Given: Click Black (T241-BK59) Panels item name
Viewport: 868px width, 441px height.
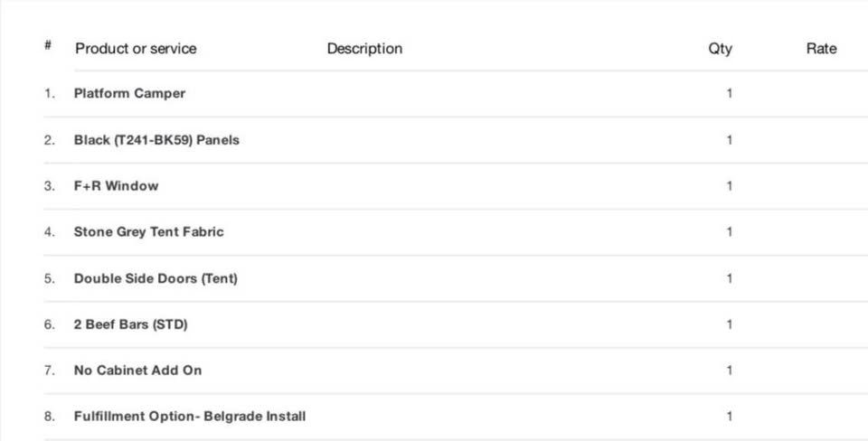Looking at the screenshot, I should 156,140.
